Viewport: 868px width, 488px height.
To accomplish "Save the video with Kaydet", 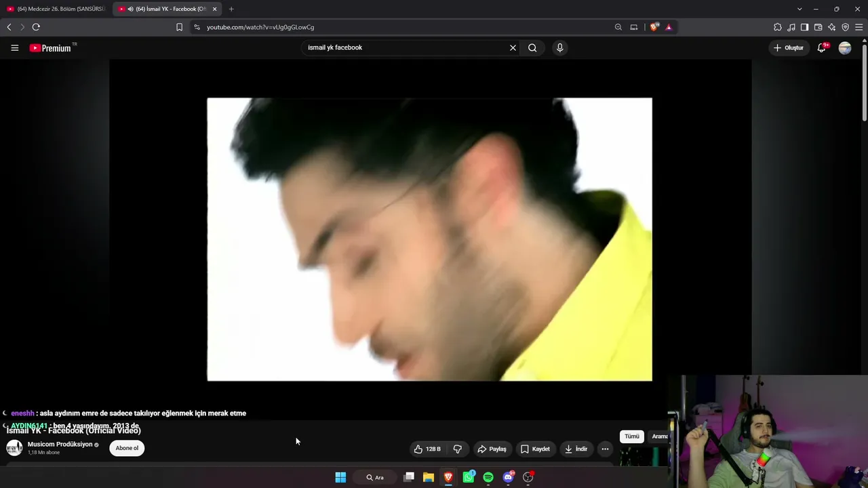I will 535,449.
